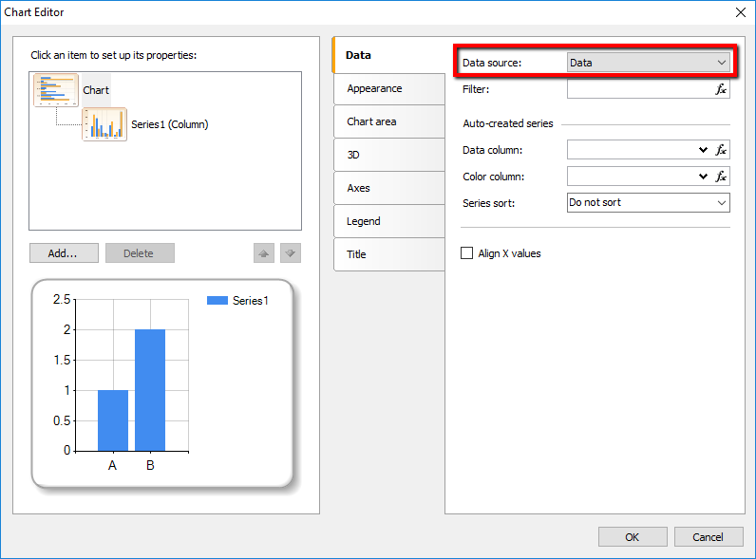
Task: Expand the Data column dropdown arrow
Action: pyautogui.click(x=703, y=150)
